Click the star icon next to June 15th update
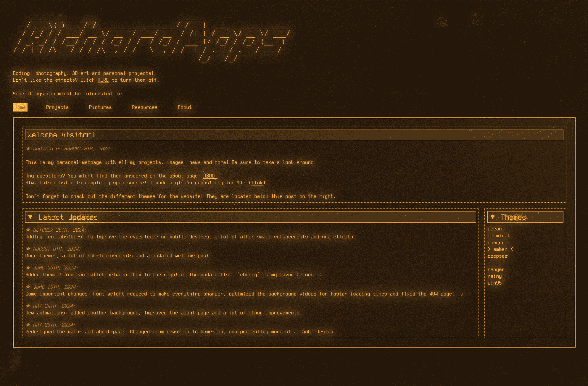Image resolution: width=588 pixels, height=386 pixels. (x=27, y=287)
